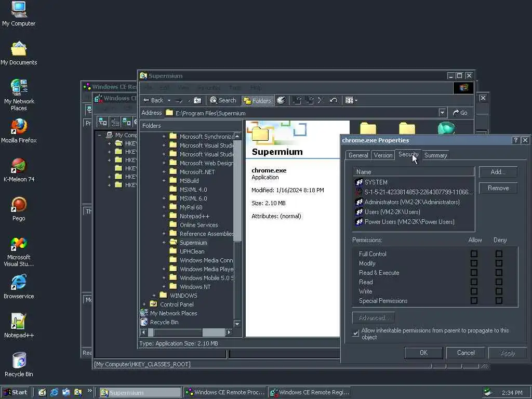Tick Deny for Full Control permission
The image size is (532, 399).
pos(499,254)
